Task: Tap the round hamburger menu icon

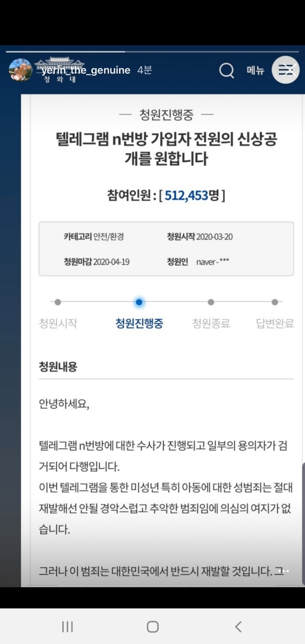Action: pyautogui.click(x=286, y=70)
